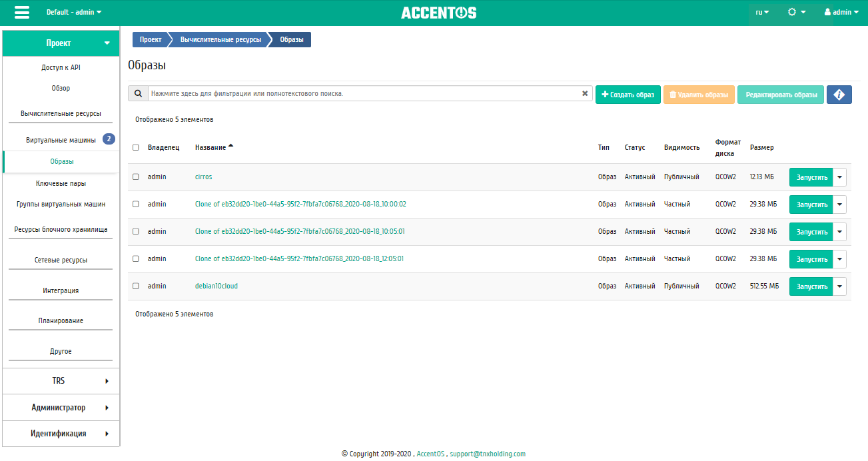The width and height of the screenshot is (868, 461).
Task: Open Вычислительные ресурсы sidebar section
Action: coord(61,113)
